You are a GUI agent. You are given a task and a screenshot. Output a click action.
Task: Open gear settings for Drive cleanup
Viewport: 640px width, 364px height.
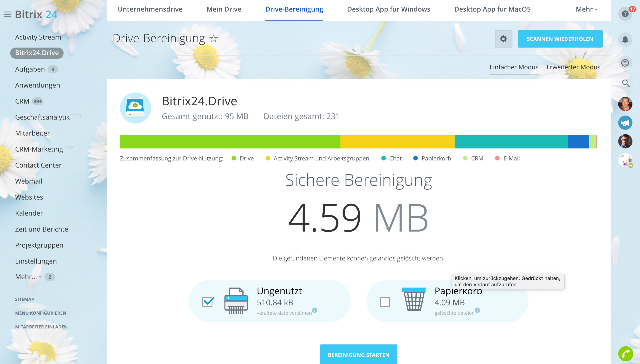[504, 39]
